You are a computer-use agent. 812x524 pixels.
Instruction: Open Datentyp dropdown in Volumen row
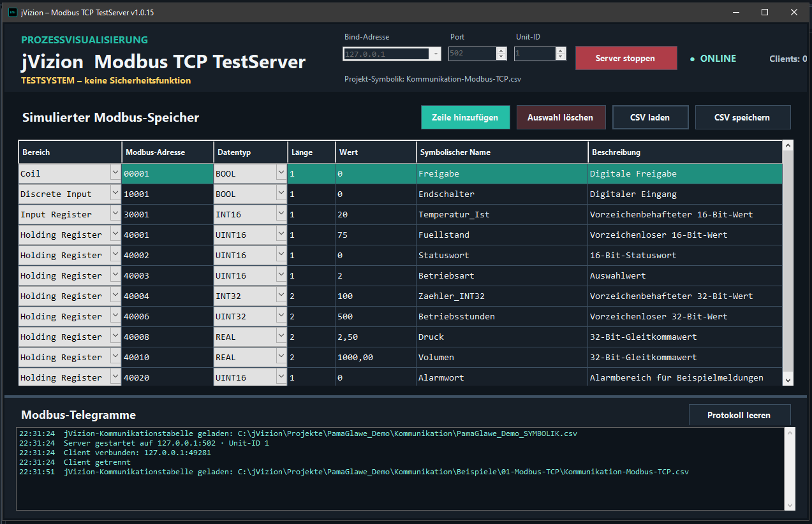[x=281, y=356]
